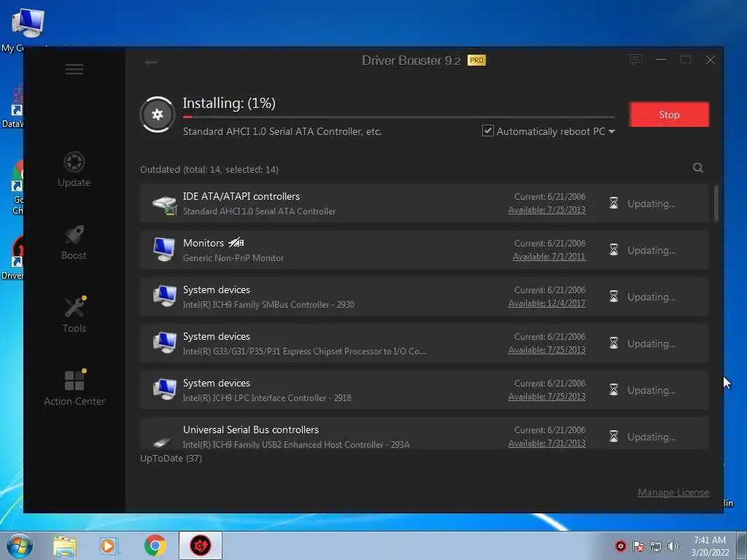Click the Driver Booster tray icon
The height and width of the screenshot is (560, 747).
tap(620, 546)
